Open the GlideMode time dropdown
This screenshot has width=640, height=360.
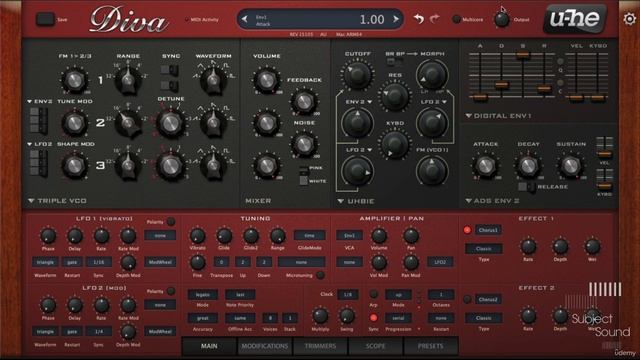309,236
